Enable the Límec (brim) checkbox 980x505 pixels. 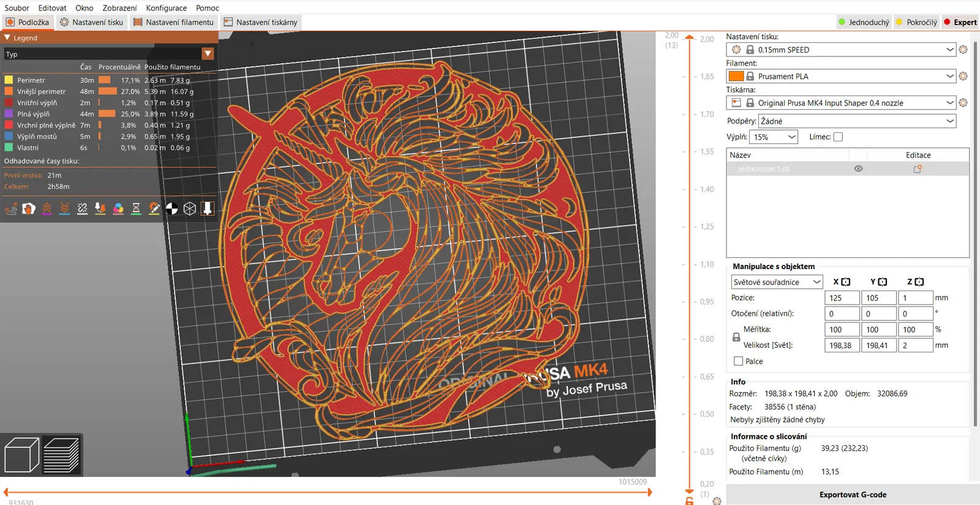point(838,137)
